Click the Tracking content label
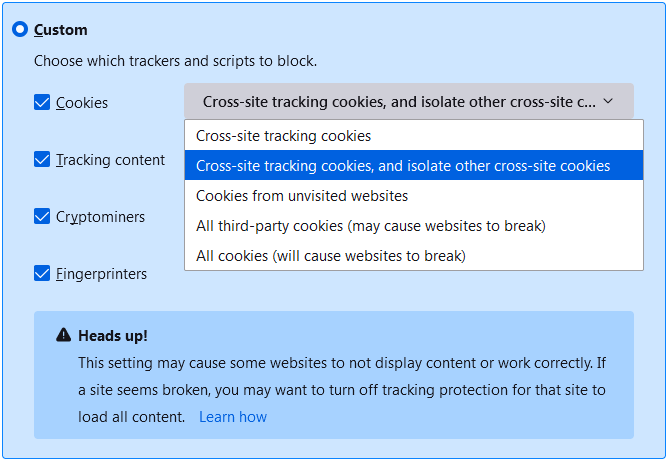Screen dimensions: 667x461 [111, 160]
